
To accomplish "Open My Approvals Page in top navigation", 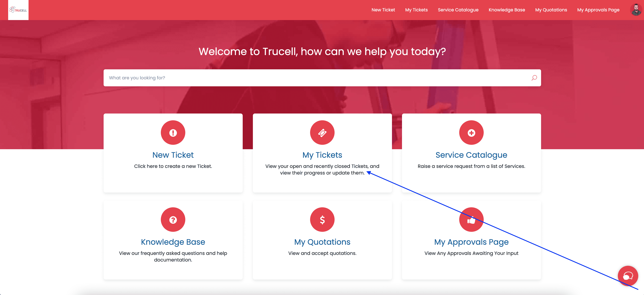I will [x=598, y=10].
